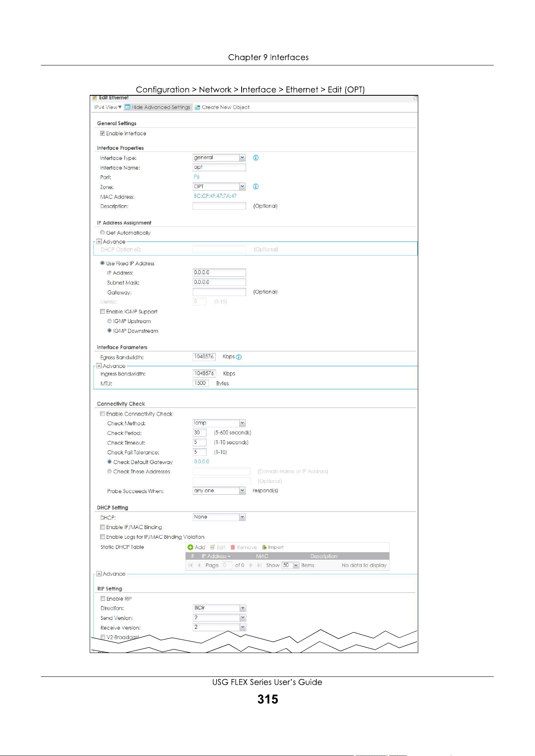Click the Hide Advanced Settings button
The height and width of the screenshot is (756, 535).
pos(158,107)
